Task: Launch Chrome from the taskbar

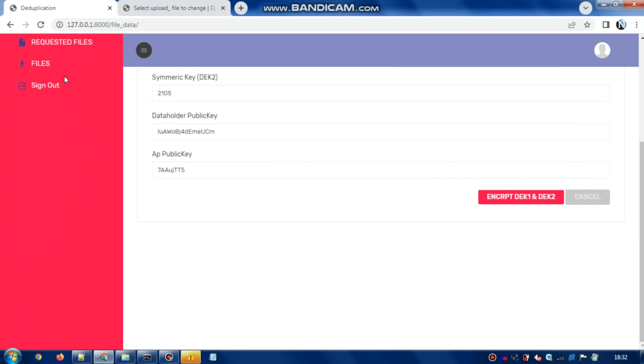Action: (38, 357)
